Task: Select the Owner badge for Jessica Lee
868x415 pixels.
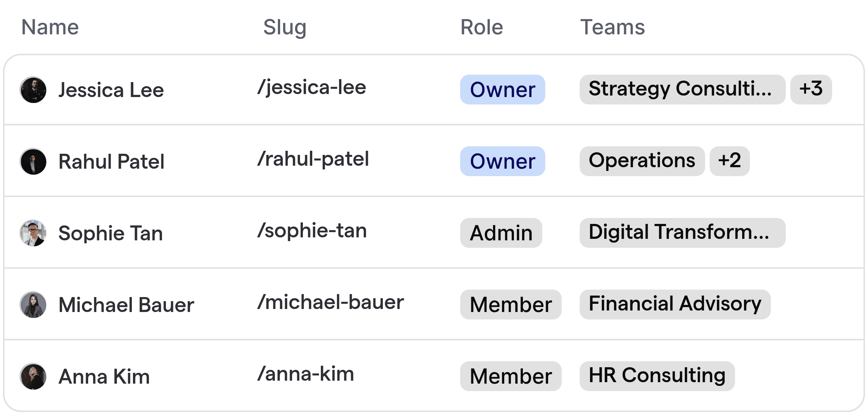Action: (502, 90)
